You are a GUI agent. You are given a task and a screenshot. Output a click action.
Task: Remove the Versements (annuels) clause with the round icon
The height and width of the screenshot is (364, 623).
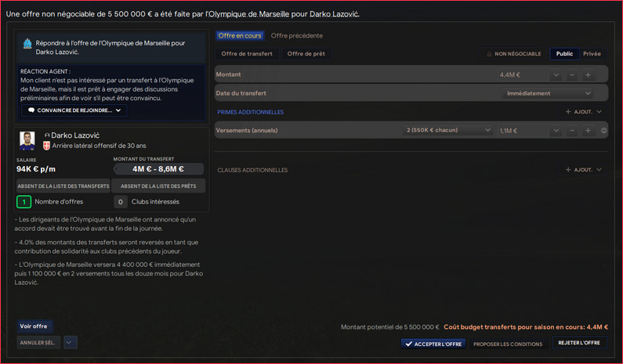click(603, 130)
